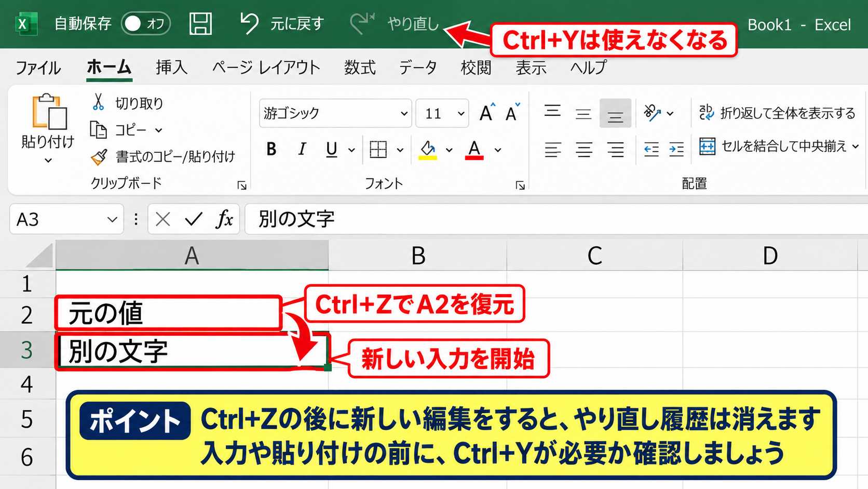
Task: Click the Redo arrow icon
Action: (362, 23)
